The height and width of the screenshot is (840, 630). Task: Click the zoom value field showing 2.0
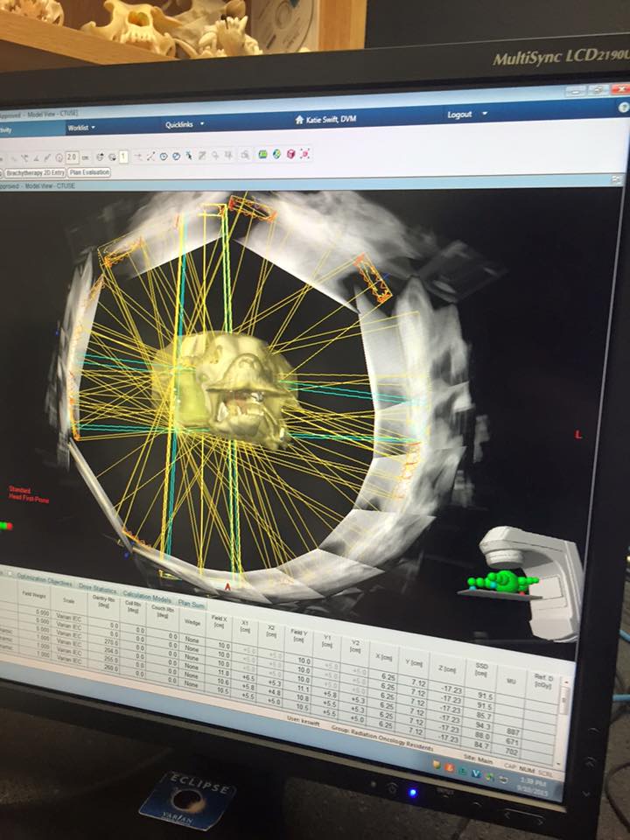coord(73,157)
